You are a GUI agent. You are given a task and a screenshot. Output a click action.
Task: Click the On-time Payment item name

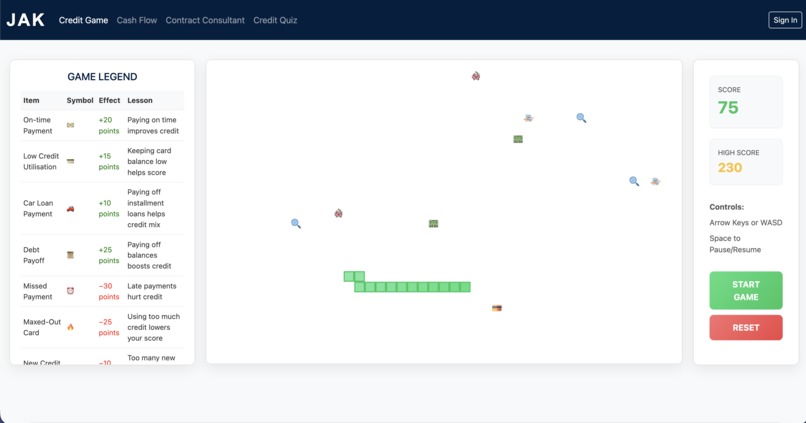[38, 125]
